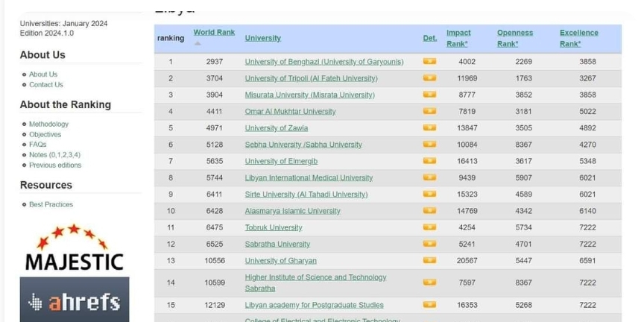Open Libyan academy for Postgraduate Studies link

315,305
